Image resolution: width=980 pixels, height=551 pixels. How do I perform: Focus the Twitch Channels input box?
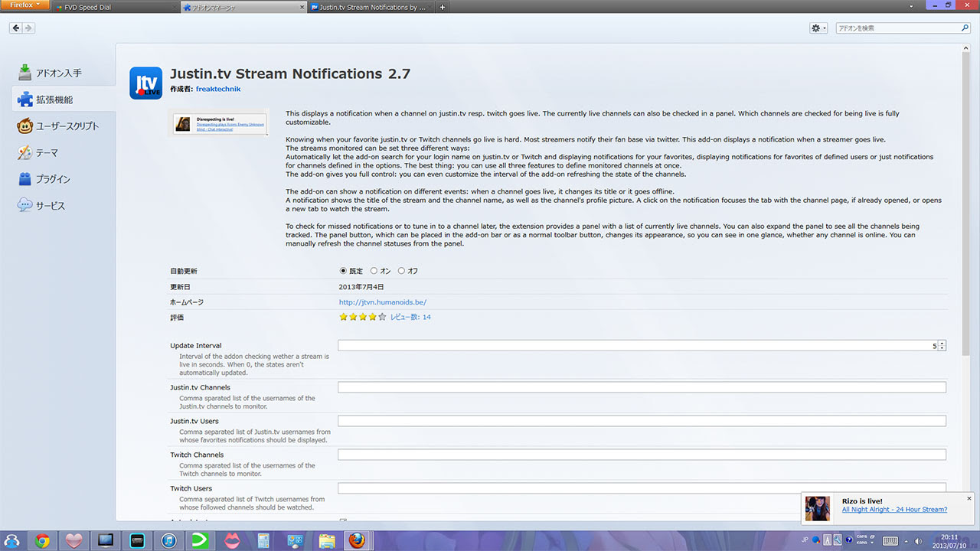tap(642, 455)
